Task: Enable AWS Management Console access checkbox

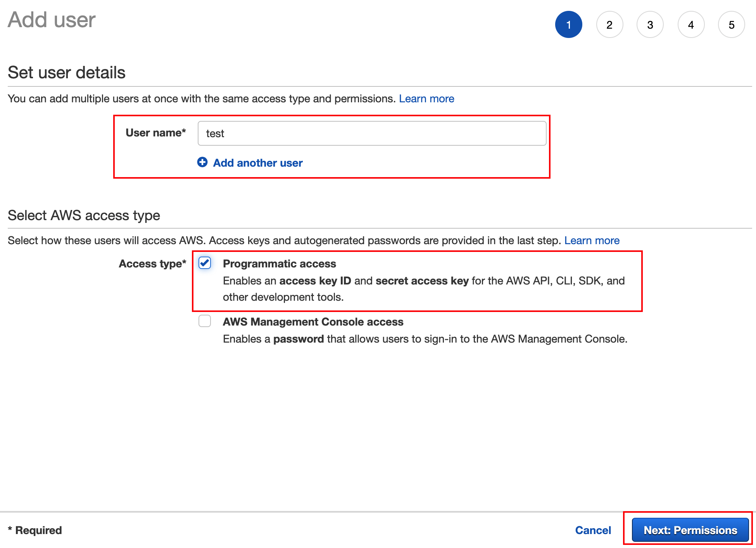Action: (x=205, y=321)
